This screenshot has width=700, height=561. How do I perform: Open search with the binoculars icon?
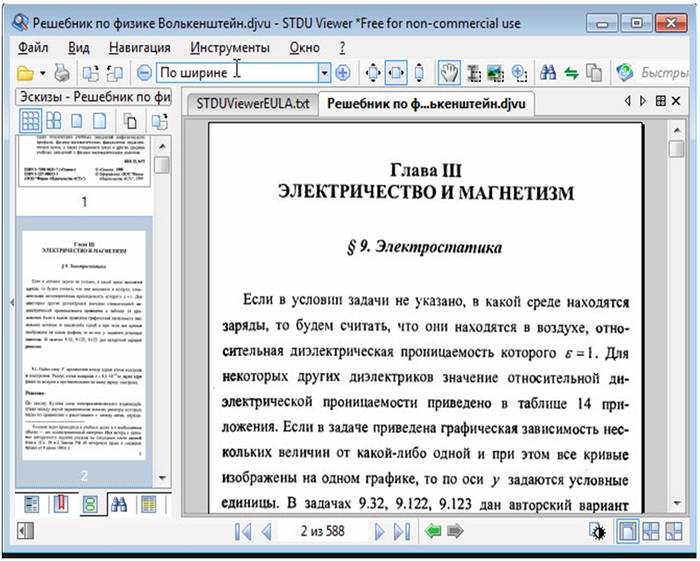click(x=548, y=73)
